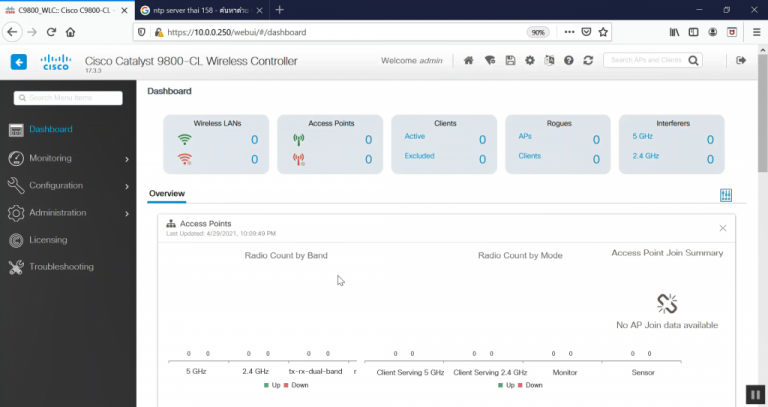Open the help question mark icon
768x407 pixels.
point(568,61)
